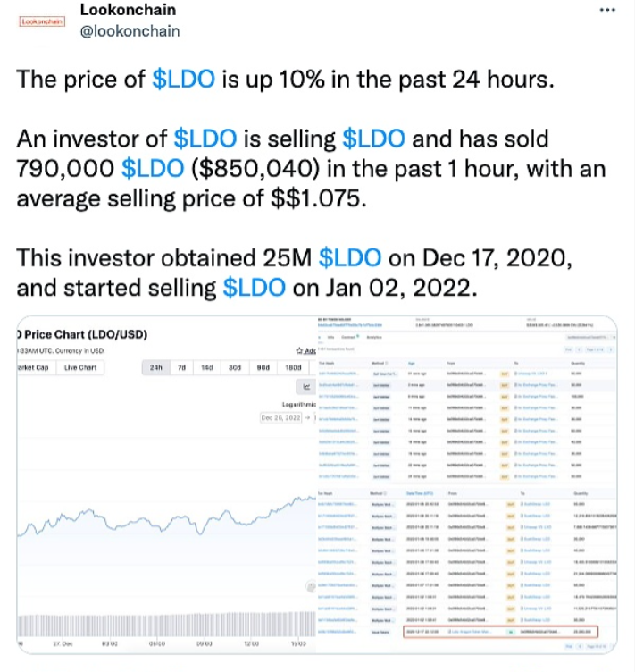Click the first $LDO cashtag

pyautogui.click(x=184, y=79)
